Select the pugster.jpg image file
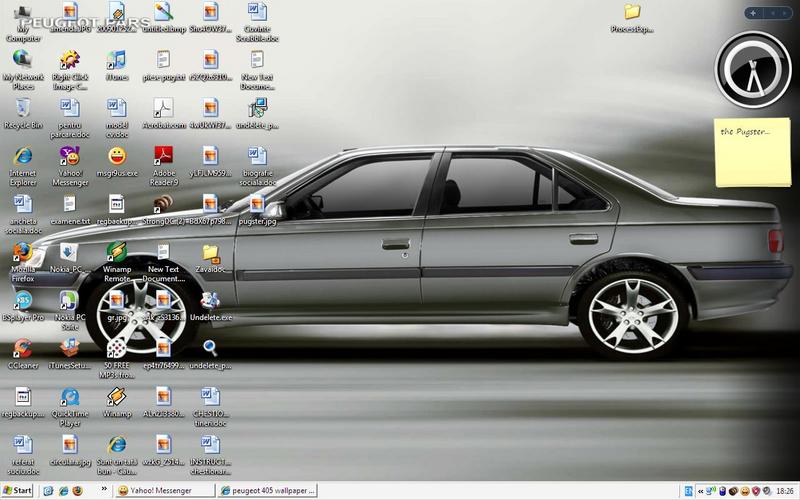Screen dimensions: 800x500 point(257,210)
